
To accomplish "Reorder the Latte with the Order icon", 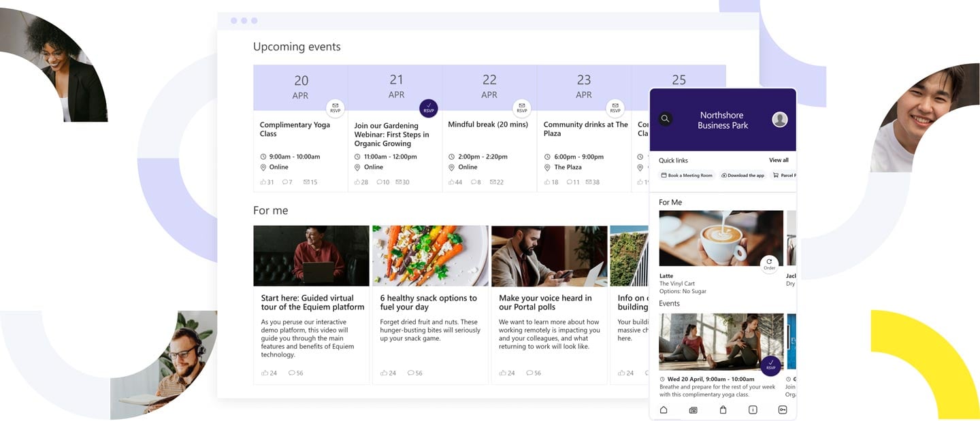I will (x=769, y=264).
